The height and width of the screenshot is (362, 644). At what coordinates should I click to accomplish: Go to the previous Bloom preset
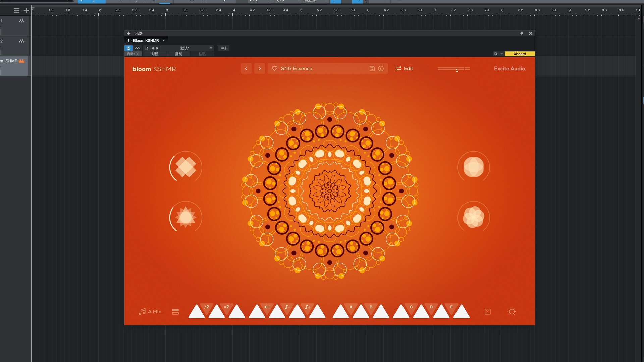pyautogui.click(x=246, y=68)
